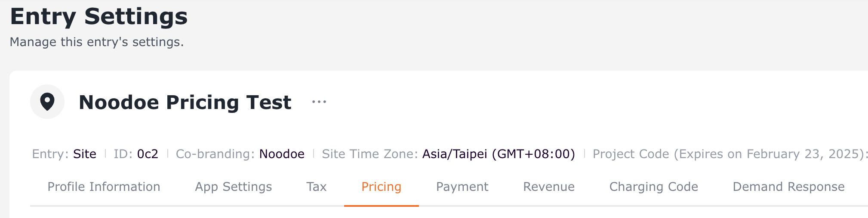
Task: Go to the Payment tab
Action: pos(462,187)
